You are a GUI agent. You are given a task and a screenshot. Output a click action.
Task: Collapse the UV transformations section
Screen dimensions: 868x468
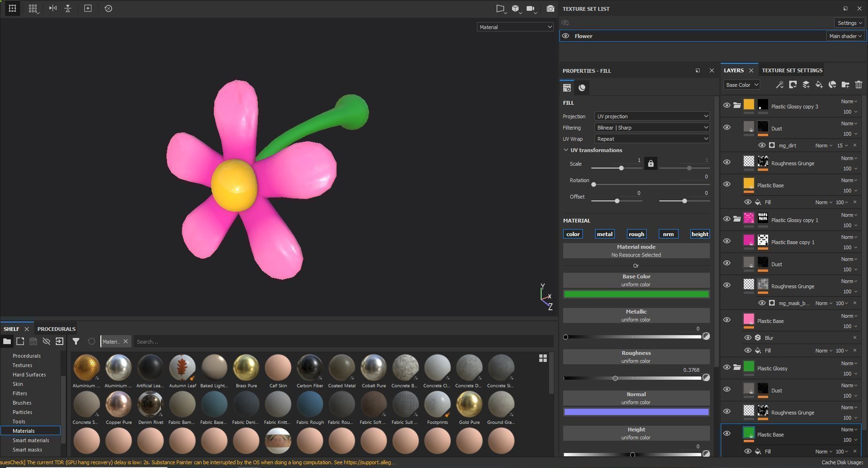point(566,150)
